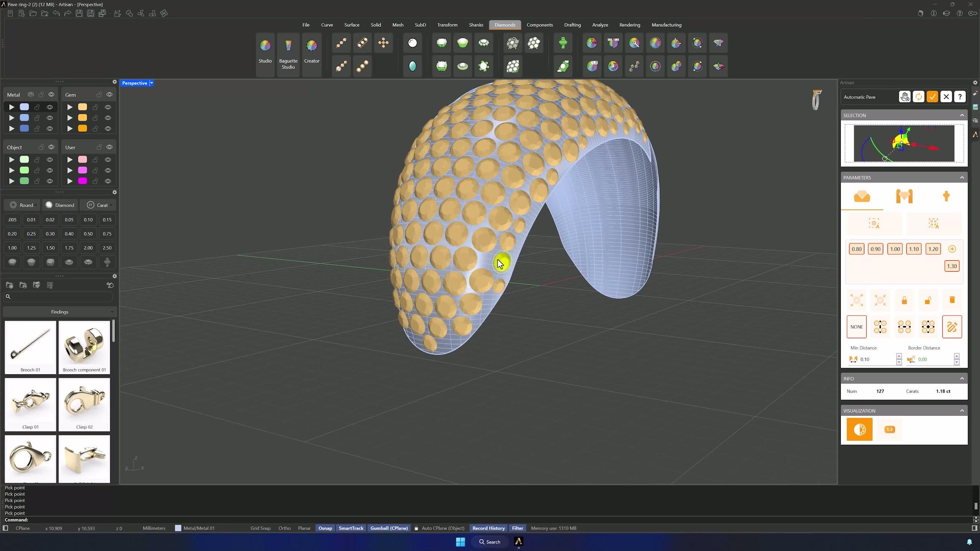Open Windows Start menu
This screenshot has height=551, width=980.
pyautogui.click(x=461, y=542)
